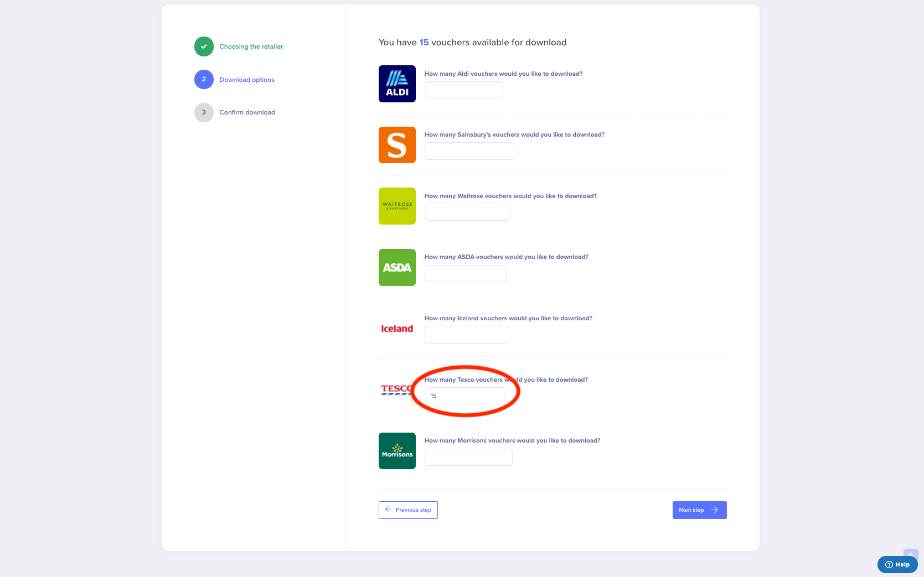Click the step 2 circle icon
The width and height of the screenshot is (924, 577).
pyautogui.click(x=204, y=79)
